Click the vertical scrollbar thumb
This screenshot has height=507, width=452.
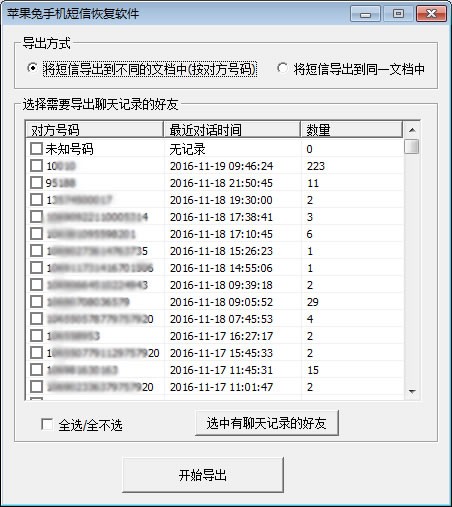click(412, 147)
